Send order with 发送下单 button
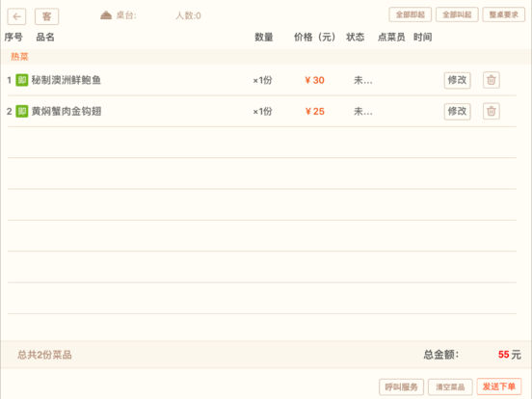Viewport: 532px width, 399px height. point(499,386)
